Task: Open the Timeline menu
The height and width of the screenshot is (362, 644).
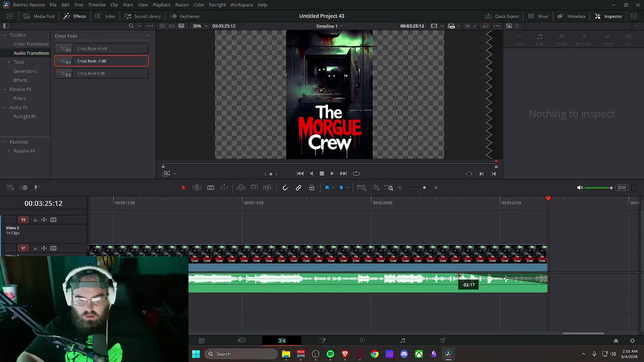Action: (x=97, y=5)
